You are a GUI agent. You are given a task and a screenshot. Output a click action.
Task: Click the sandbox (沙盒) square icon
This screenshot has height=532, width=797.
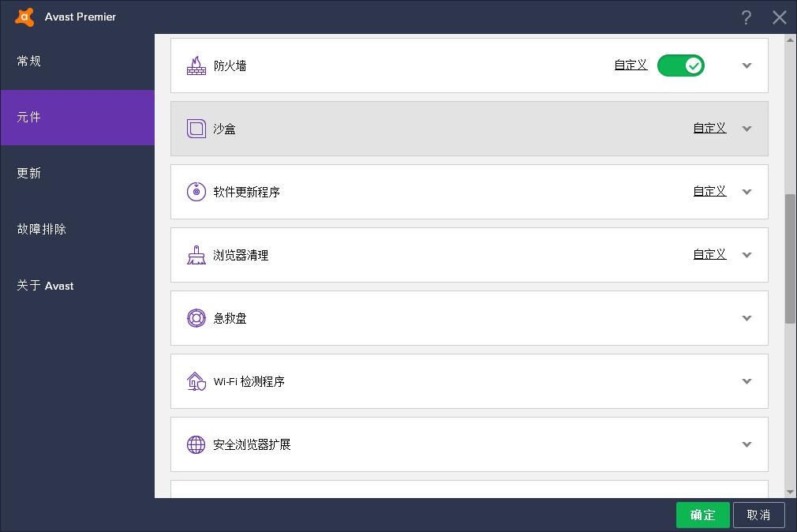(x=196, y=129)
